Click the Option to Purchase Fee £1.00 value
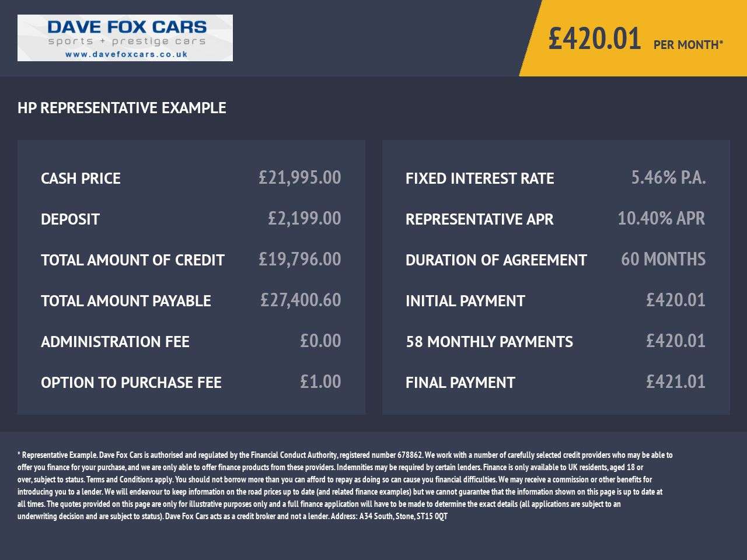This screenshot has height=560, width=747. coord(320,382)
